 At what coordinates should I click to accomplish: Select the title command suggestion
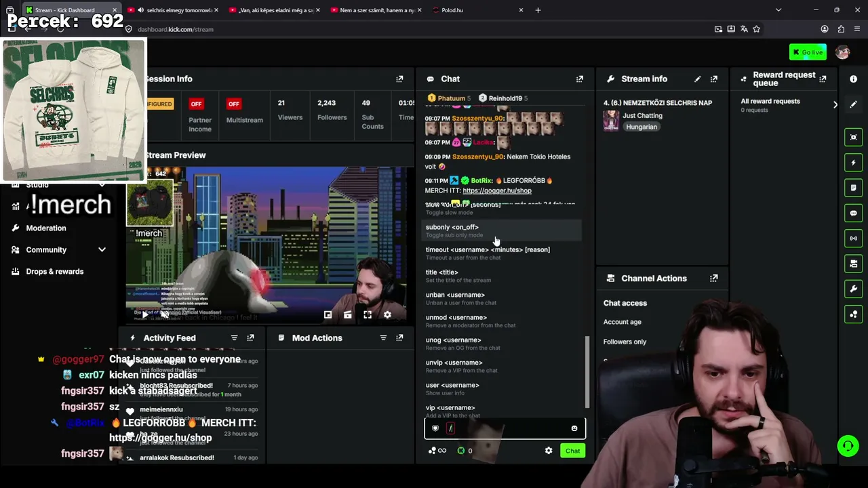[502, 276]
